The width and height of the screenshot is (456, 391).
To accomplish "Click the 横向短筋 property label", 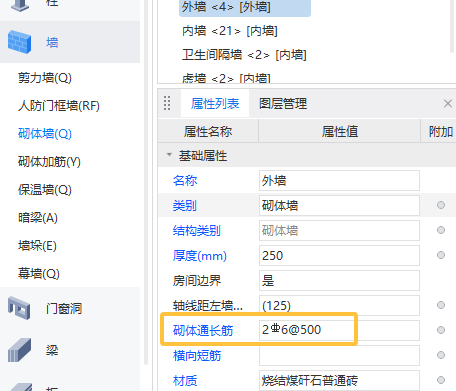I will (197, 356).
